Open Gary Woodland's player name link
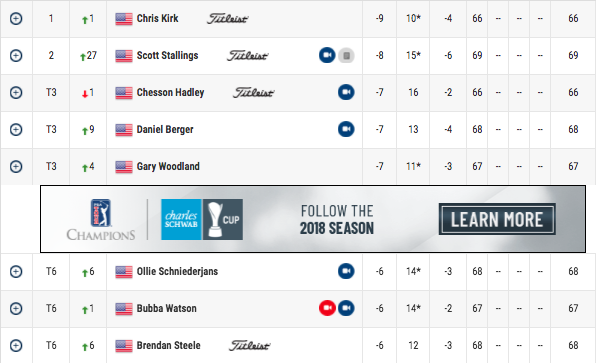 [168, 166]
